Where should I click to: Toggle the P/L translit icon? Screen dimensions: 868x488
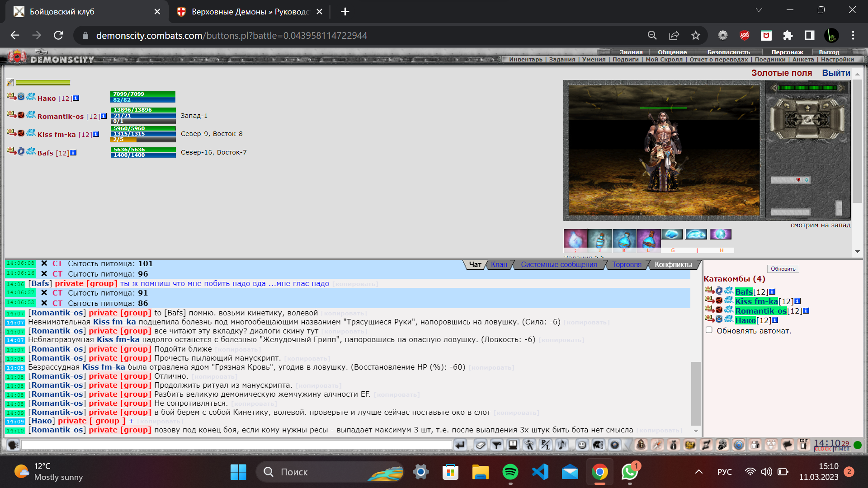(x=546, y=445)
